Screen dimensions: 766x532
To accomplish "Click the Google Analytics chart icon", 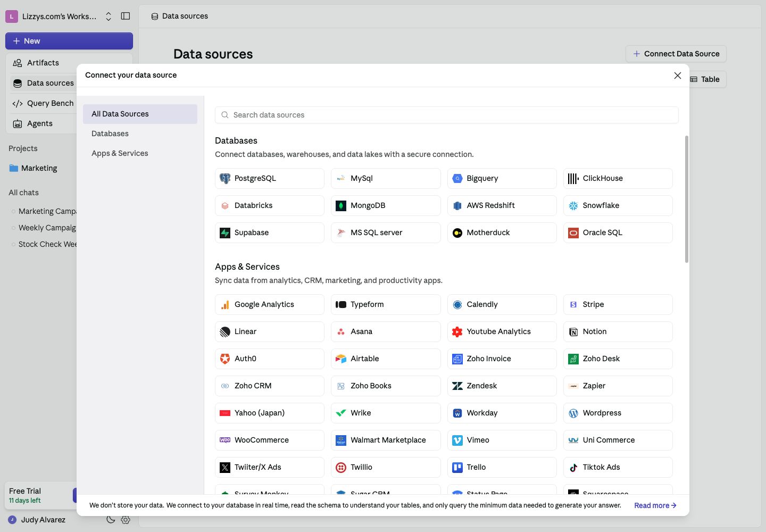I will pyautogui.click(x=225, y=305).
